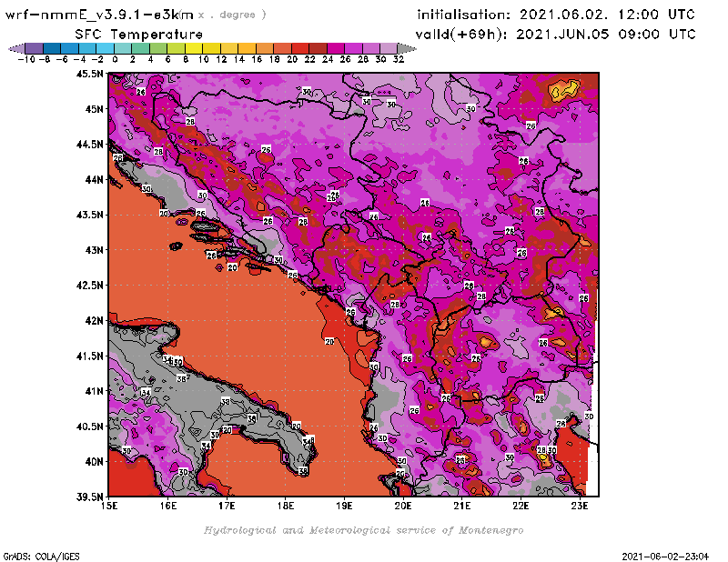Click the 'GrADS: COLA/IGES' footer text
728x562 pixels.
click(x=42, y=557)
